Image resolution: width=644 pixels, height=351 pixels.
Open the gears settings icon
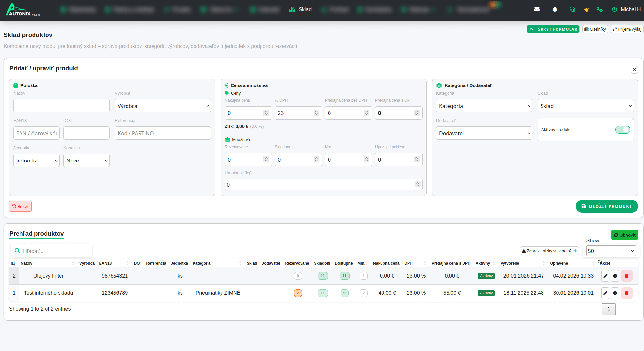click(599, 9)
